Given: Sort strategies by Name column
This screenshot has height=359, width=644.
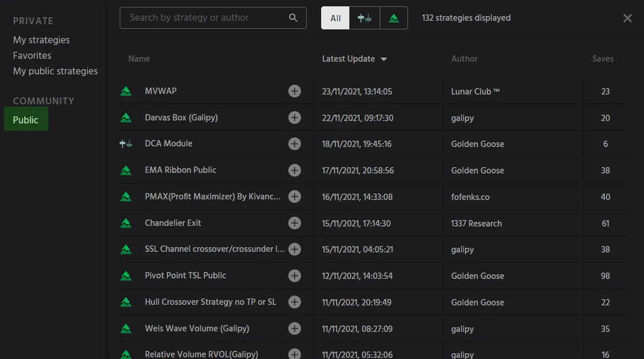Looking at the screenshot, I should tap(139, 59).
